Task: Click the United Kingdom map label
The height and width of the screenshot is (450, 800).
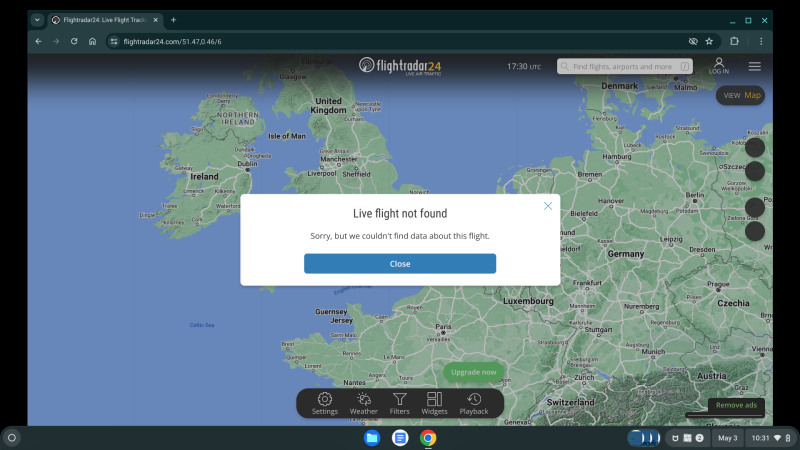Action: 328,106
